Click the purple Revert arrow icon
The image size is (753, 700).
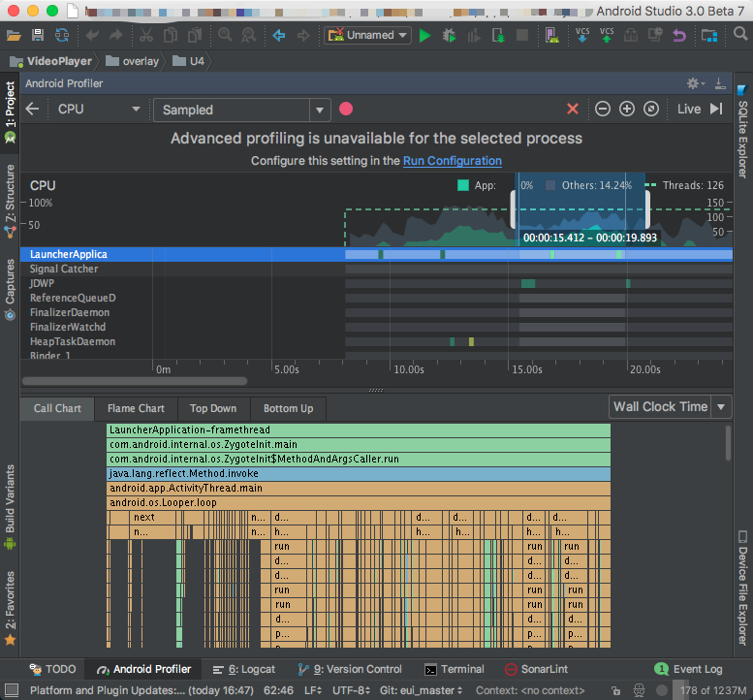679,35
